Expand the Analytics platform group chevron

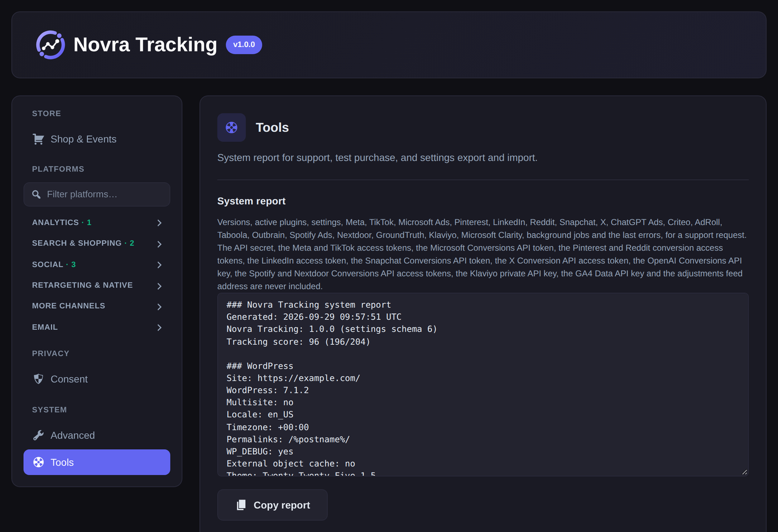(x=159, y=223)
